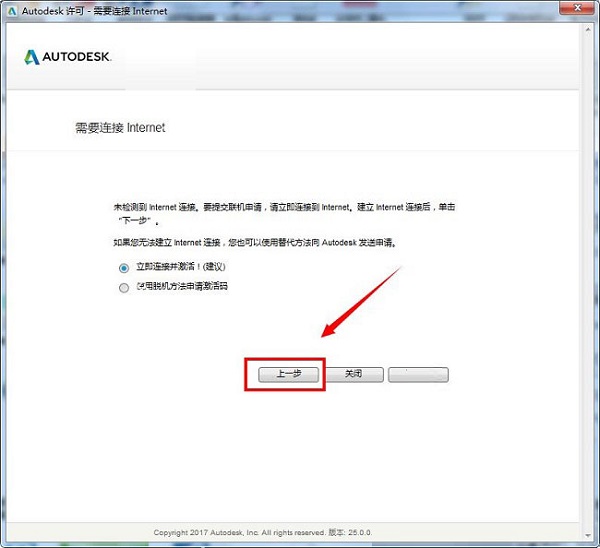Click the 未检测到 Internet 连接 message
The image size is (600, 548).
[284, 214]
